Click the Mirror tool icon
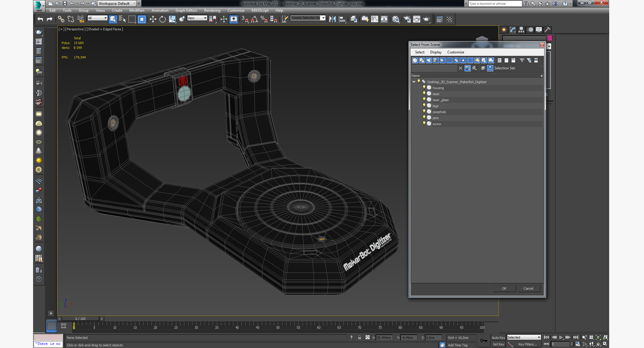This screenshot has width=644, height=348. 332,19
